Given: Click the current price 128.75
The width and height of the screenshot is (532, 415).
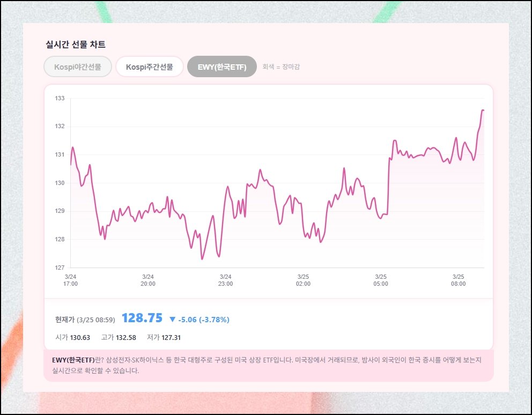Looking at the screenshot, I should click(x=142, y=318).
